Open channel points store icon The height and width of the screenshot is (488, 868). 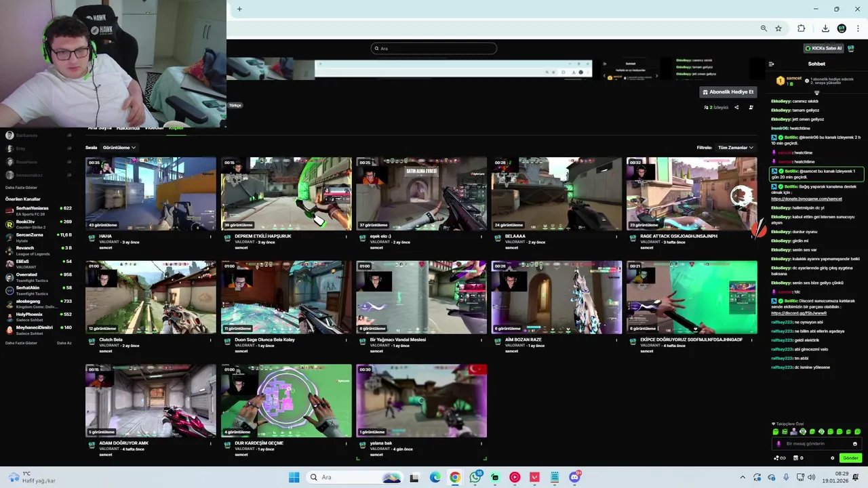(796, 458)
